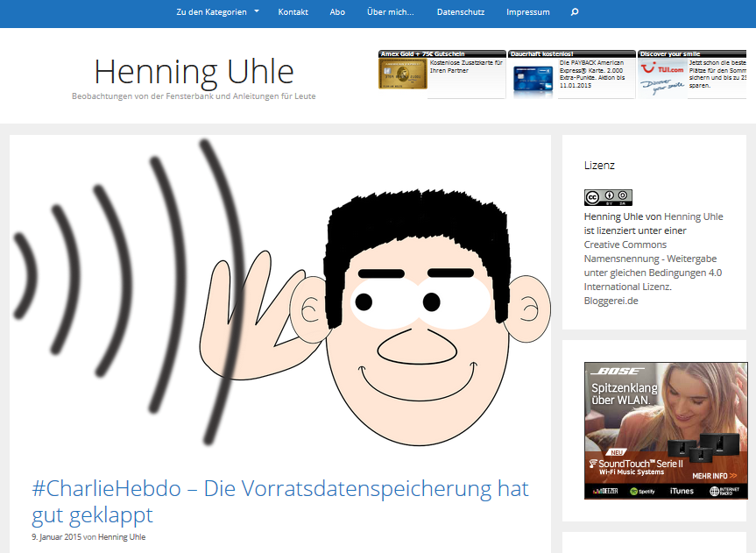756x553 pixels.
Task: Open the Impressum page from the menu
Action: point(527,12)
